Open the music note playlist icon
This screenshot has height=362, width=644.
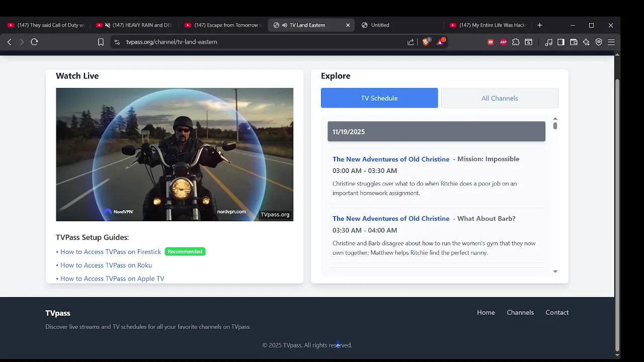(549, 42)
